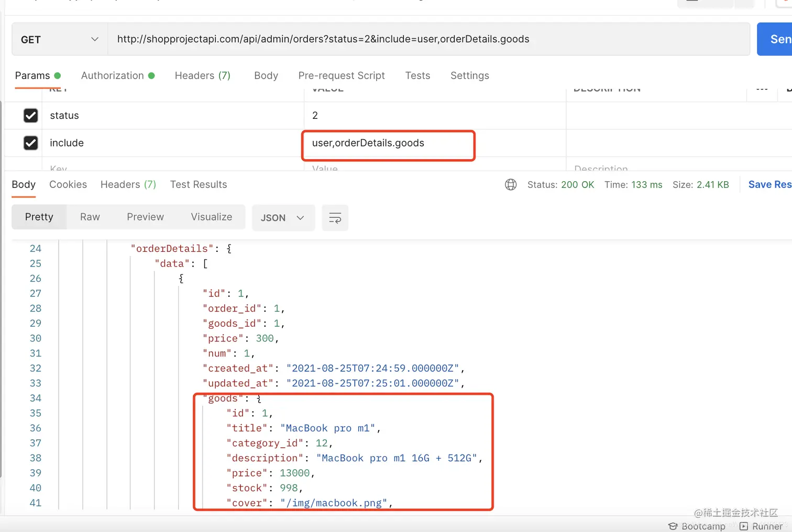Open Runner in the status bar
The width and height of the screenshot is (792, 532).
coord(761,526)
